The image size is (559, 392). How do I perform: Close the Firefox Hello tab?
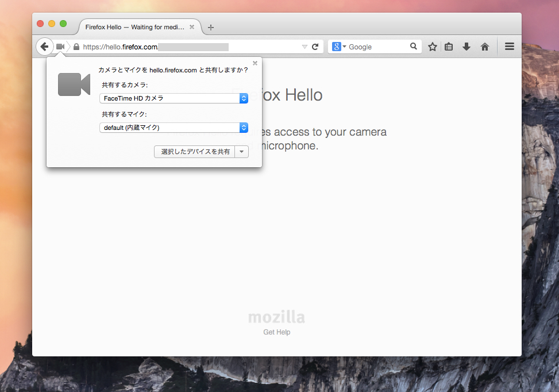(192, 27)
